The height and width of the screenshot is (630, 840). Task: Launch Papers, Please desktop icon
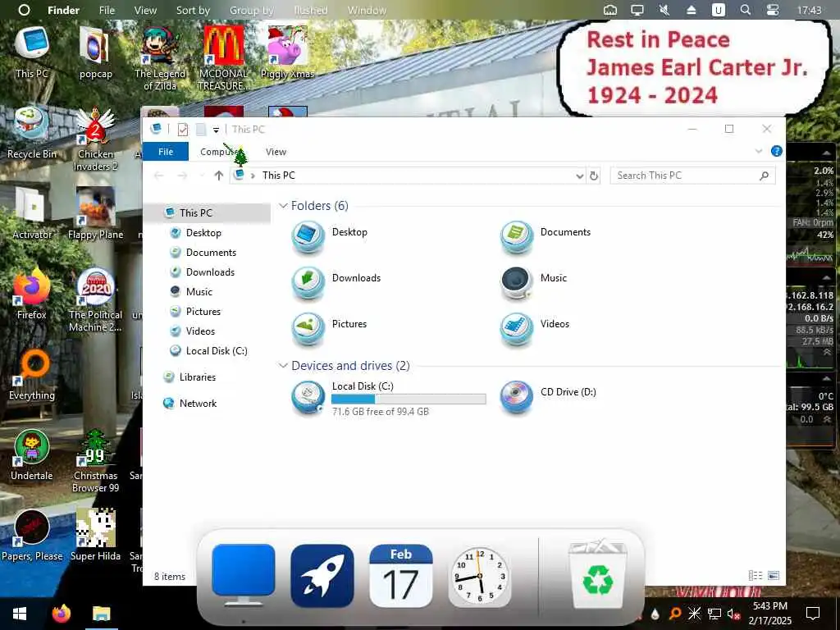[x=32, y=535]
